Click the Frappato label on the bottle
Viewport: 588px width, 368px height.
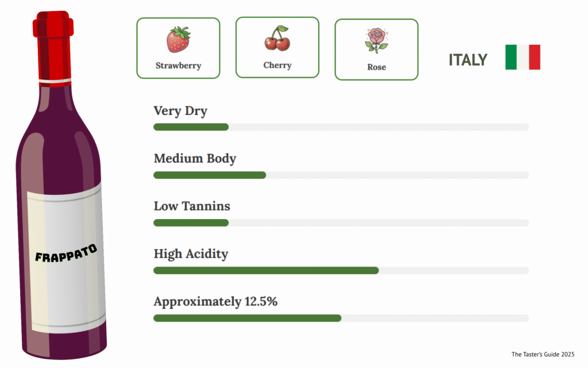[65, 254]
